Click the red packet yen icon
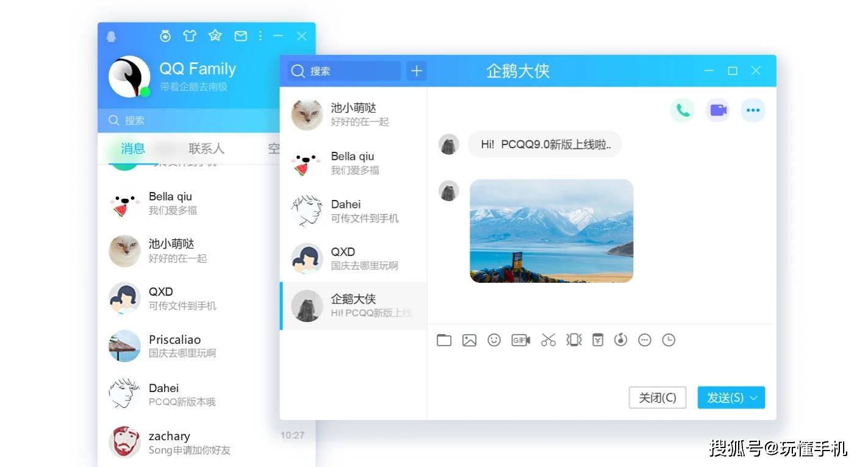Viewport: 868px width, 467px height. point(598,340)
